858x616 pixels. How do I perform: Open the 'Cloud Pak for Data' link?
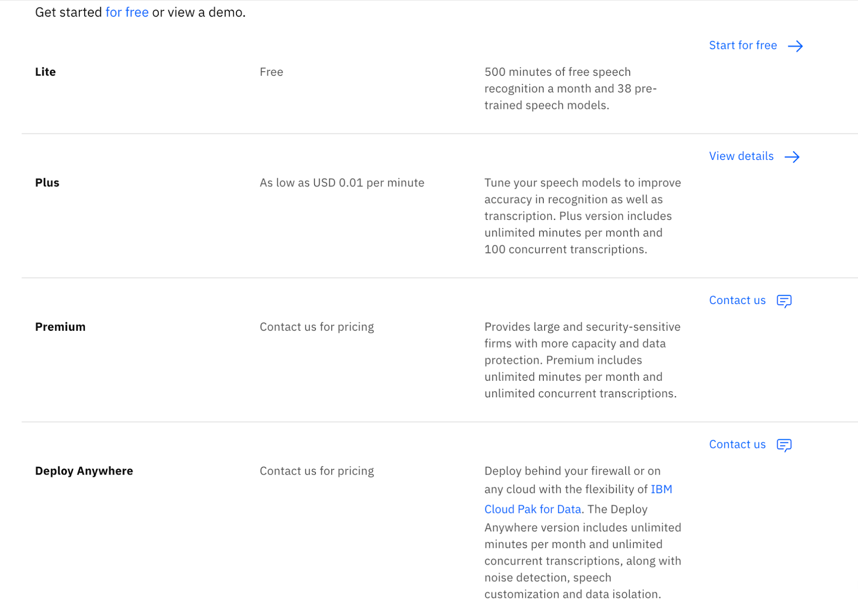click(x=532, y=509)
